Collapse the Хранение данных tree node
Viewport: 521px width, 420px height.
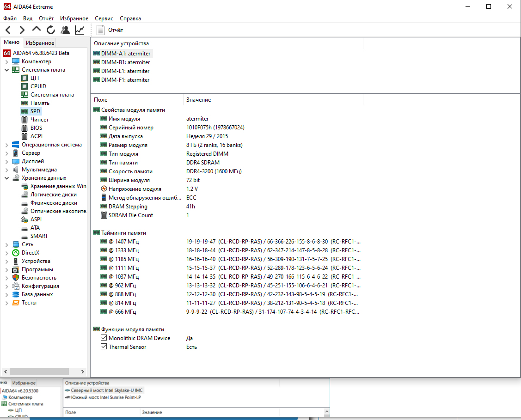6,178
